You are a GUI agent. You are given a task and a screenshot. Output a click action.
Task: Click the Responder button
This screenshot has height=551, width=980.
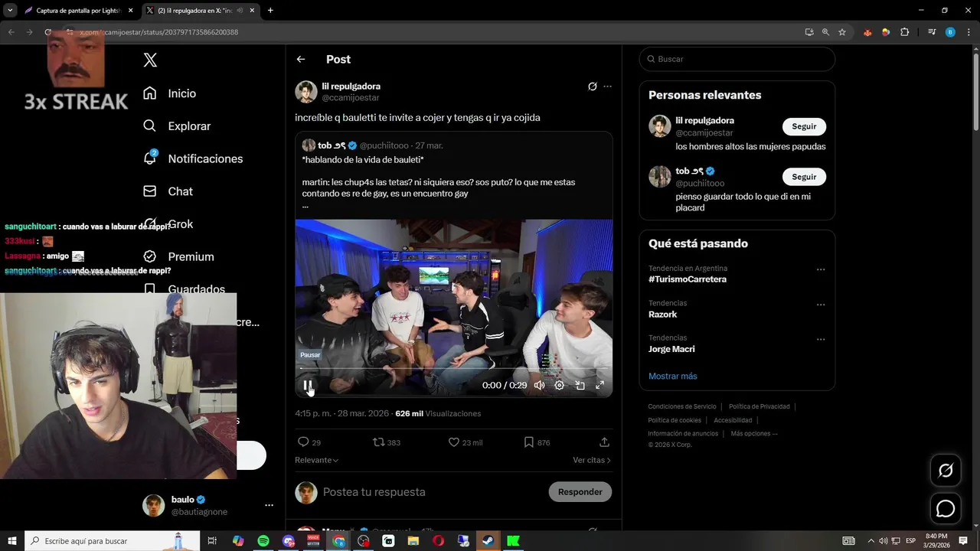click(x=580, y=492)
